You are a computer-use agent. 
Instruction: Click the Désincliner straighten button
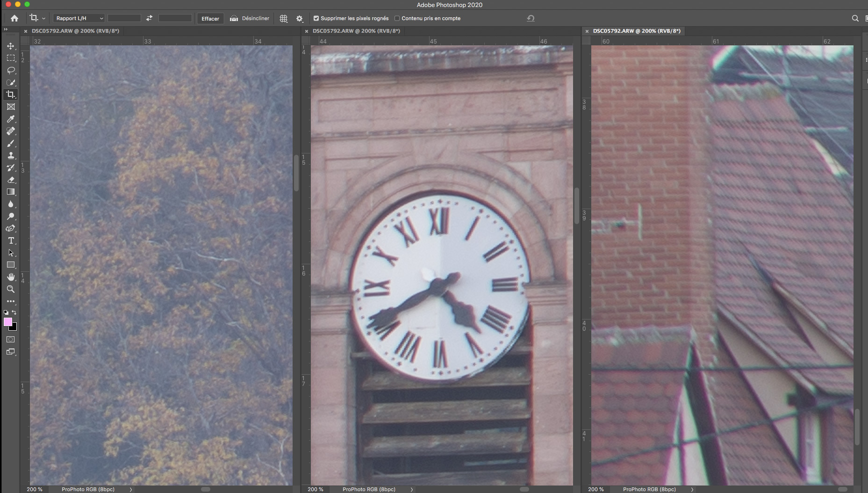[x=250, y=18]
